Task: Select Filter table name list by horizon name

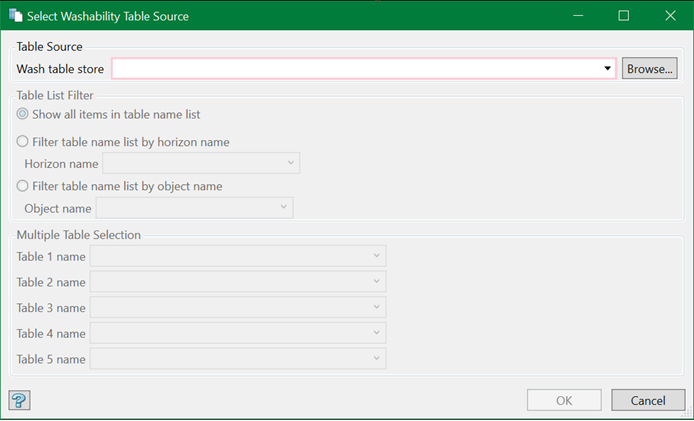Action: pos(23,142)
